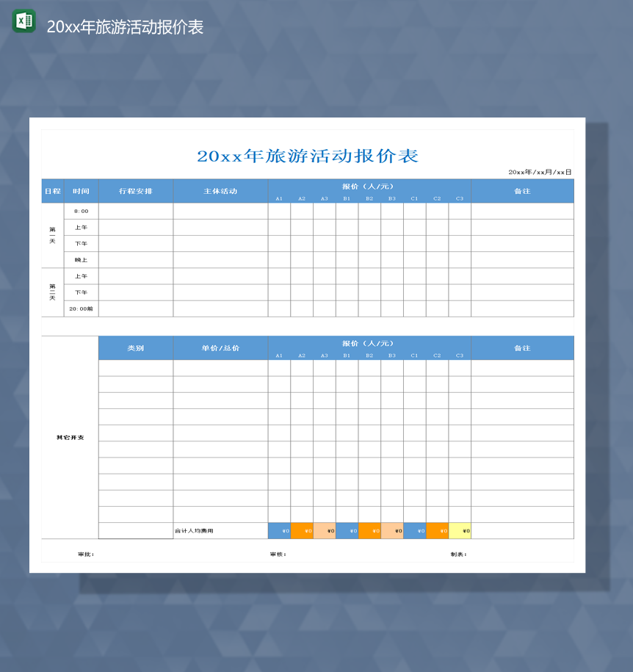Click the 8:00 time cell
Viewport: 633px width, 672px height.
tap(79, 210)
